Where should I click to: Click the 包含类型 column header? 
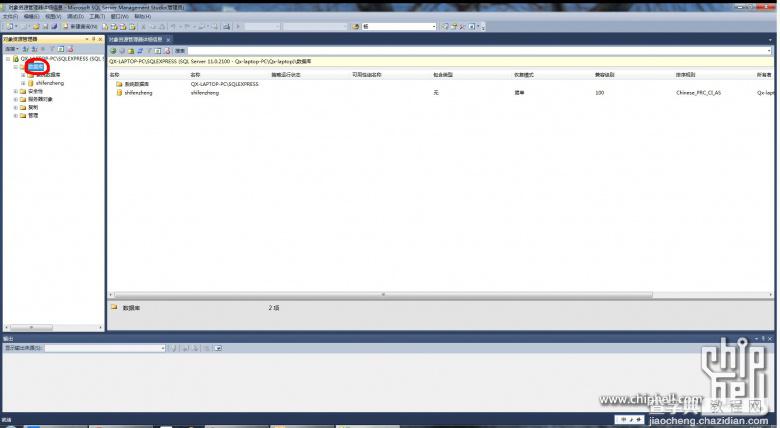tap(443, 75)
